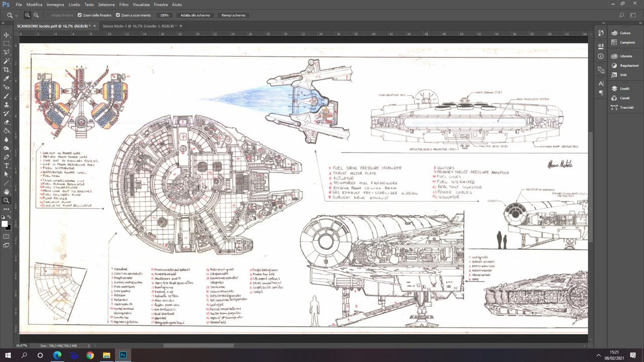Open the Character panel icon

pyautogui.click(x=601, y=83)
